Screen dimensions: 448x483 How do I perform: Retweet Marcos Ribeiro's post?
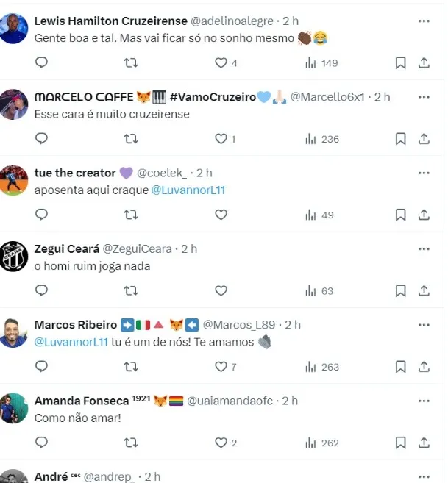point(131,367)
